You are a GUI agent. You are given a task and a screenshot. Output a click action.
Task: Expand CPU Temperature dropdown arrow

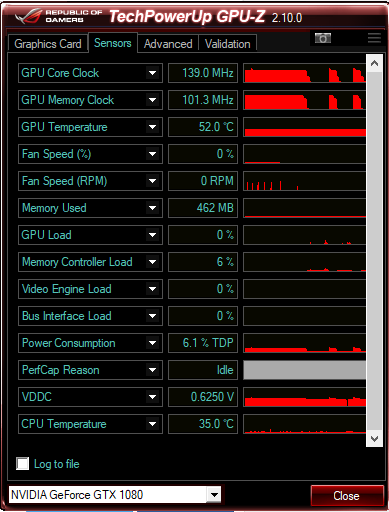click(153, 424)
